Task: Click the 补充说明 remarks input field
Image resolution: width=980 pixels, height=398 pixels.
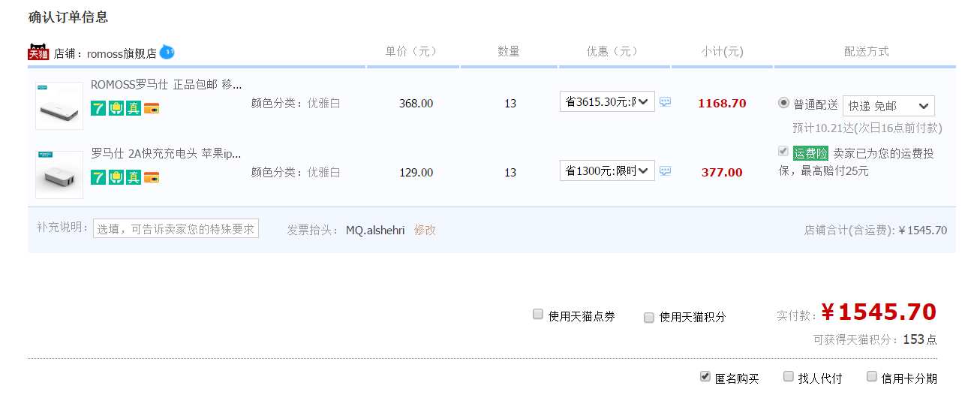Action: point(176,229)
